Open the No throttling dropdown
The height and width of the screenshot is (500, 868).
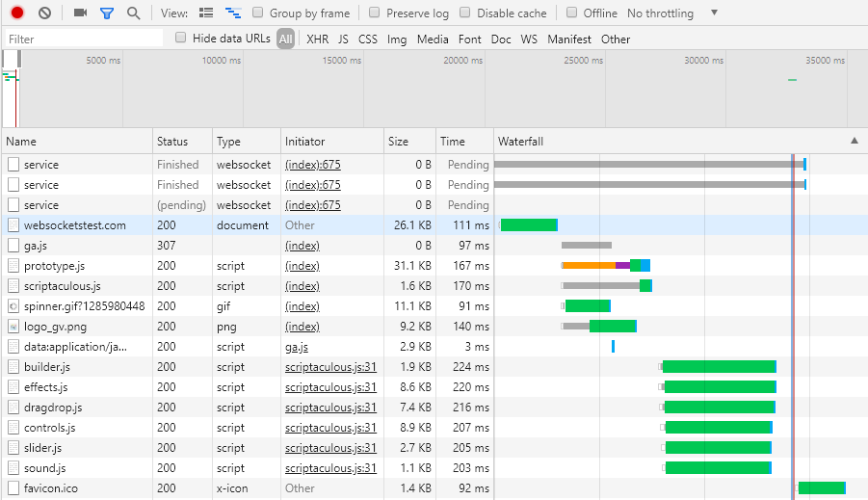point(672,13)
